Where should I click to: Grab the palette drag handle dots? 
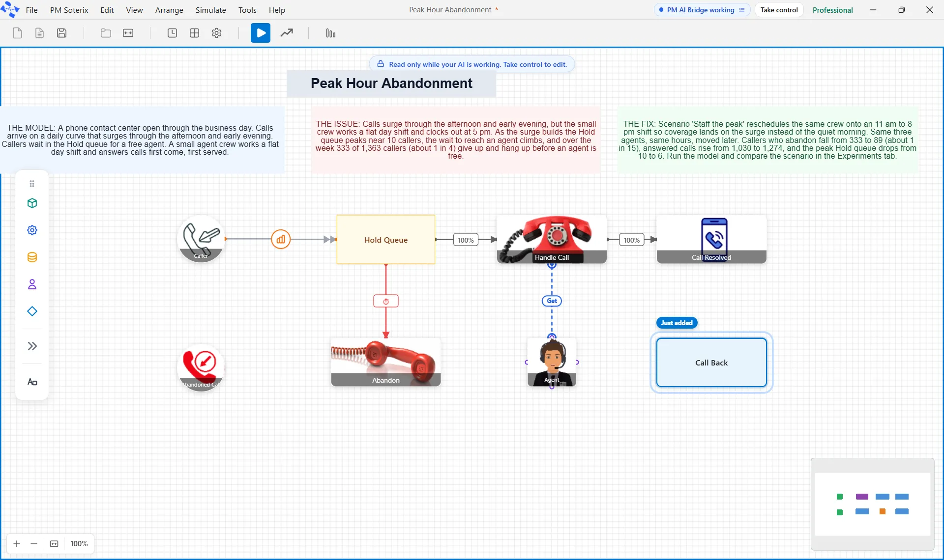click(32, 184)
